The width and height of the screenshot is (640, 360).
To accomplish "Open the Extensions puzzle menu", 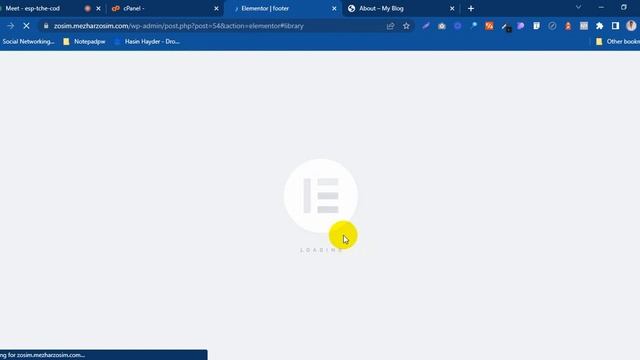I will pos(600,26).
